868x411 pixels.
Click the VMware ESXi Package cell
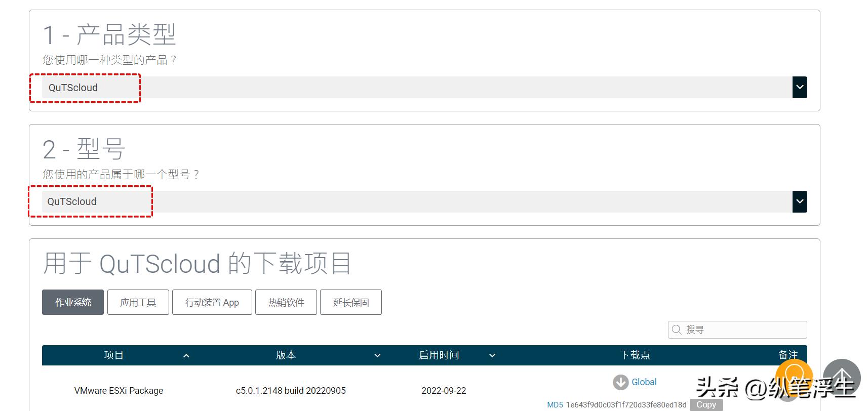click(x=119, y=391)
